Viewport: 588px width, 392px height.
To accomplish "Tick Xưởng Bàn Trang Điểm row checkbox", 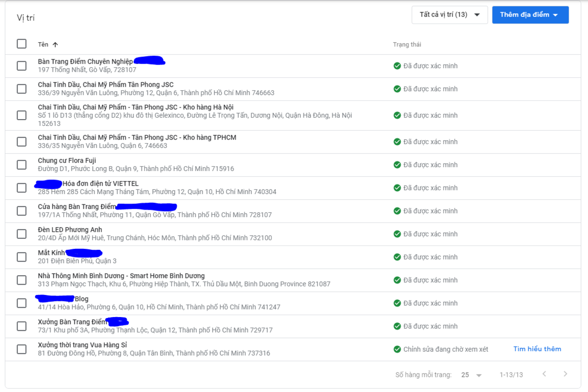I will pos(22,326).
